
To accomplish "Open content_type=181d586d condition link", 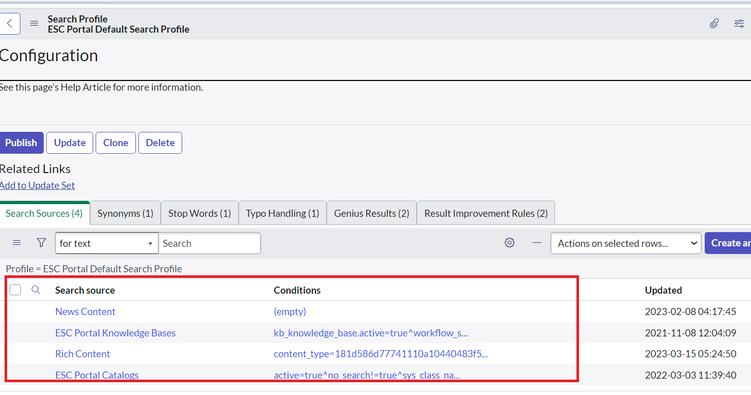I will point(381,354).
